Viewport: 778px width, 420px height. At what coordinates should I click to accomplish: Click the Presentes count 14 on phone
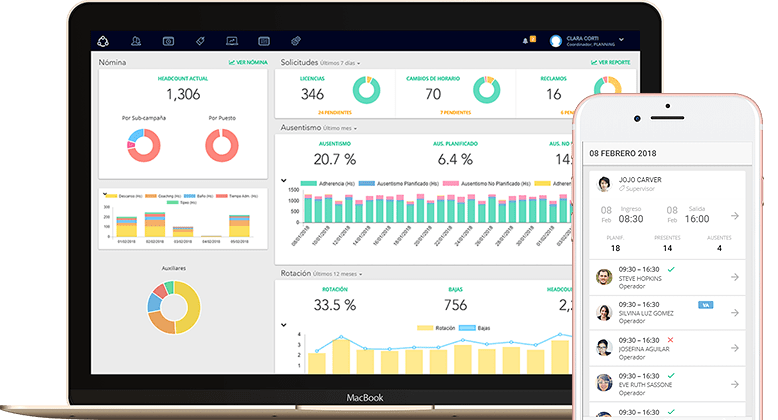pyautogui.click(x=667, y=248)
